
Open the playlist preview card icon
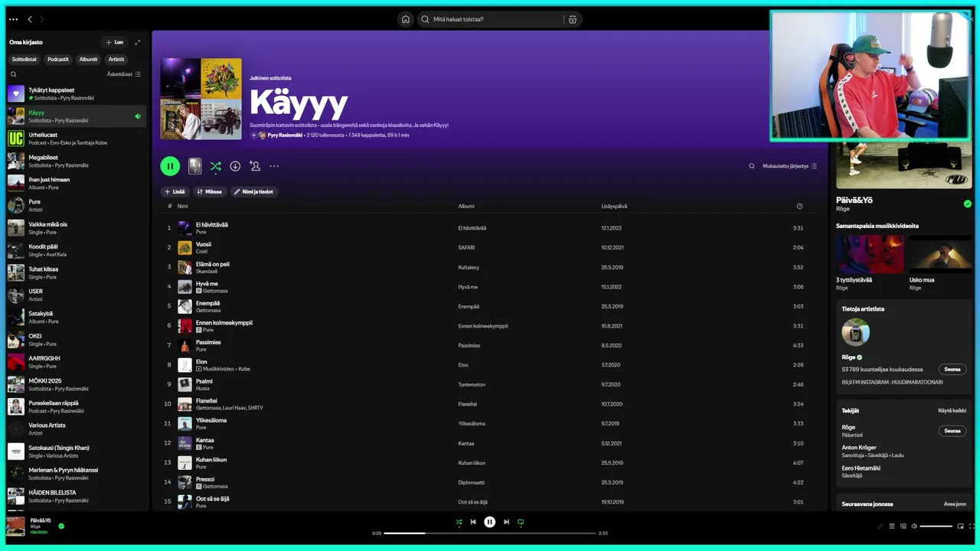click(x=195, y=166)
